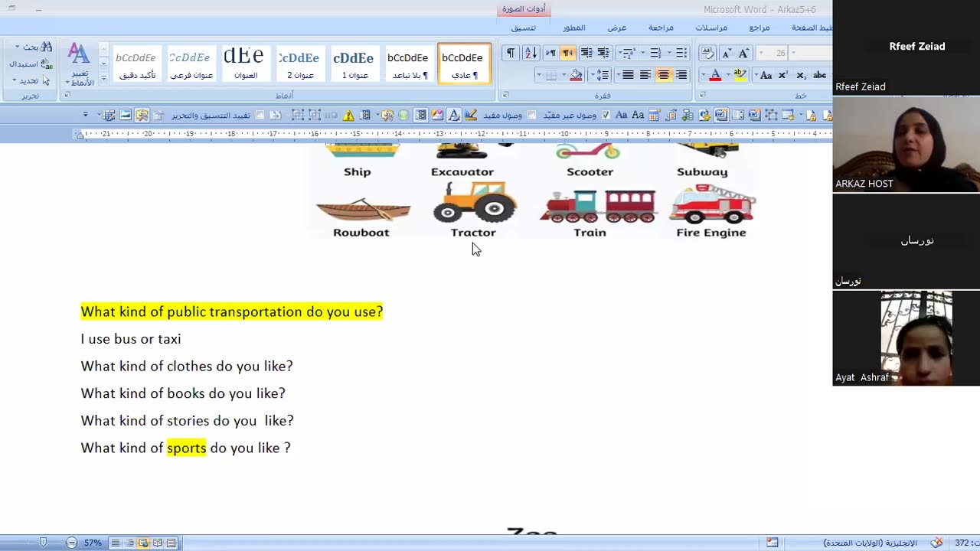The width and height of the screenshot is (980, 551).
Task: Toggle the show paragraph marks (¶) button
Action: (510, 53)
